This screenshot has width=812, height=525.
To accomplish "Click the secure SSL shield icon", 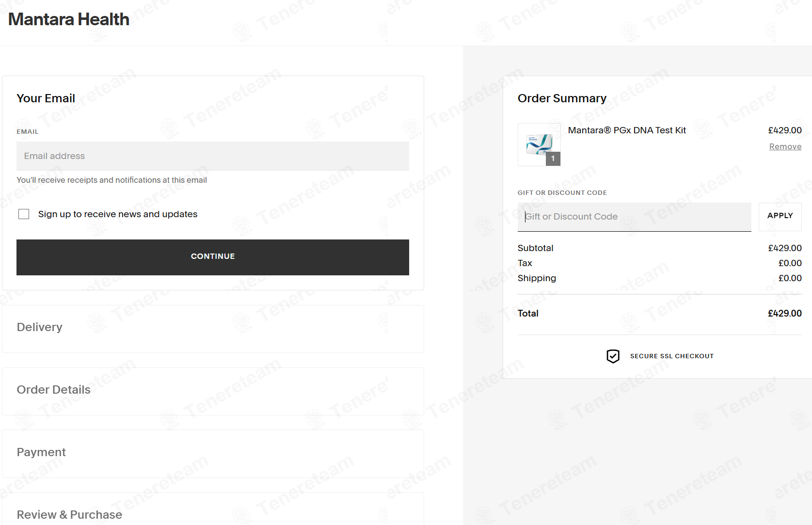I will 613,356.
